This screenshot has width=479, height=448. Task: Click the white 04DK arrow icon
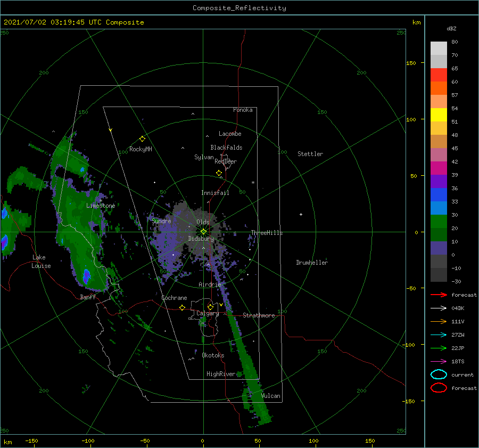439,308
